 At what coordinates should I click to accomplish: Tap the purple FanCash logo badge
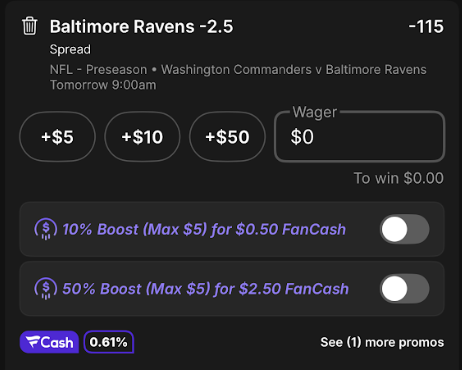[x=49, y=342]
